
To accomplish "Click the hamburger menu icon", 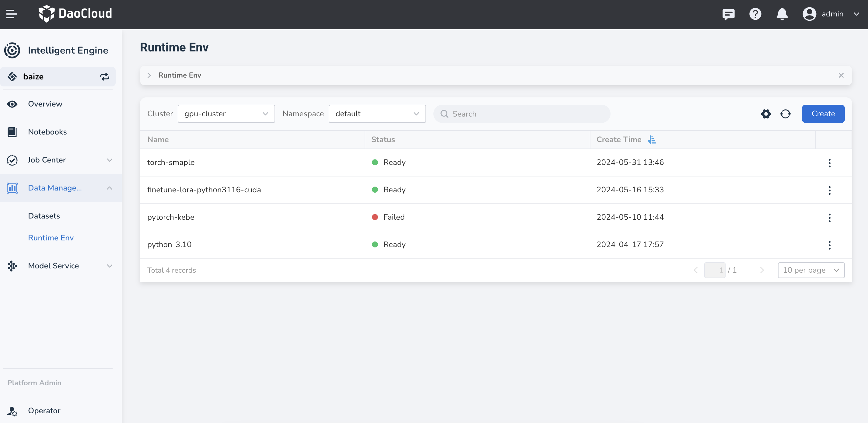I will 12,14.
